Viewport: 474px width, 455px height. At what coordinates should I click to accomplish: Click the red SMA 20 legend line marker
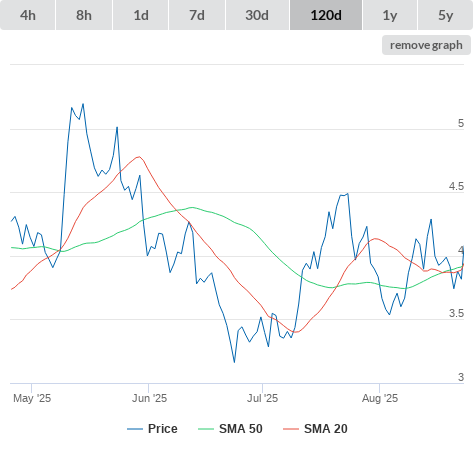(x=291, y=429)
